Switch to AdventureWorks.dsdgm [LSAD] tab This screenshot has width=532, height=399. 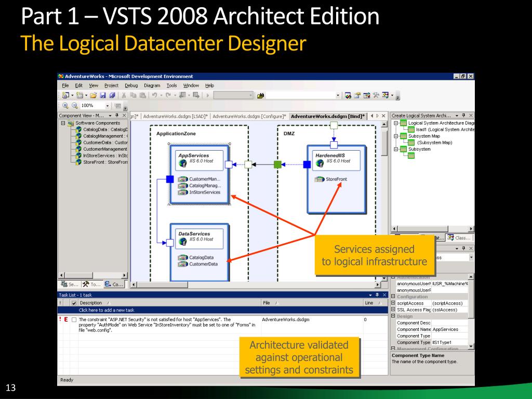click(x=176, y=116)
